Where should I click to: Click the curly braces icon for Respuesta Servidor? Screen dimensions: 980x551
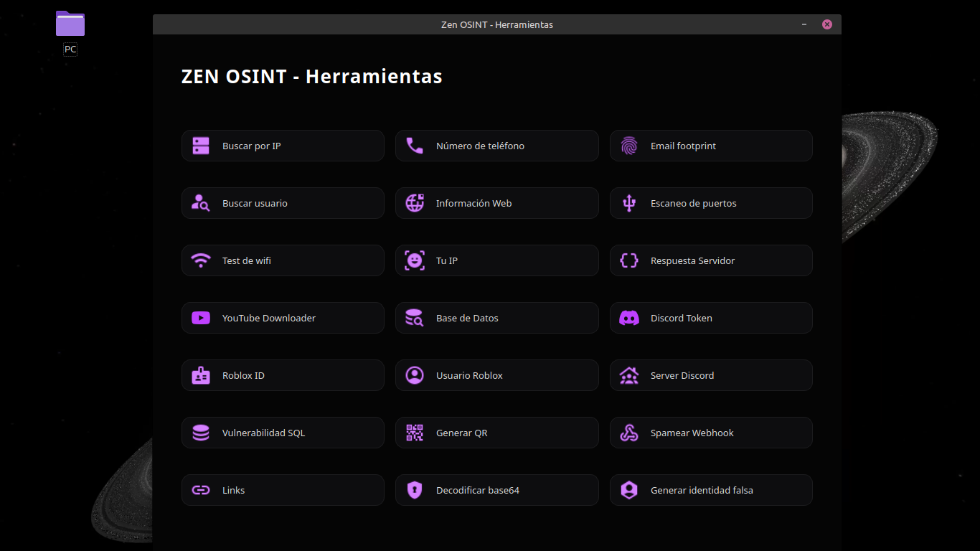click(629, 260)
